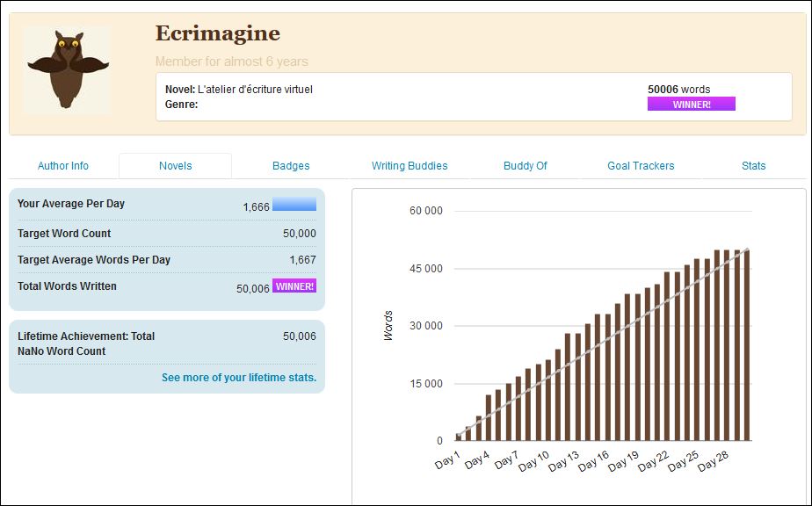This screenshot has width=812, height=506.
Task: Switch to the Novels tab
Action: coord(176,166)
